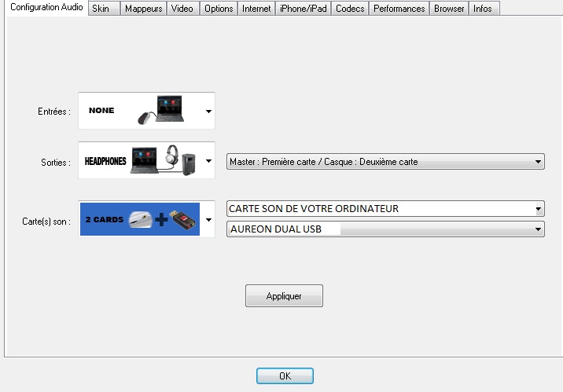The height and width of the screenshot is (392, 563).
Task: Open the Master / Casque routing dropdown
Action: pos(385,161)
